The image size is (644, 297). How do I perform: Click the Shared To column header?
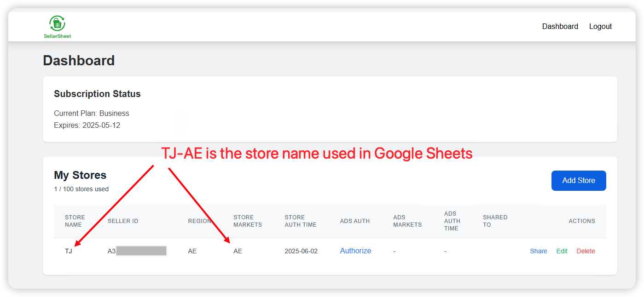point(495,221)
